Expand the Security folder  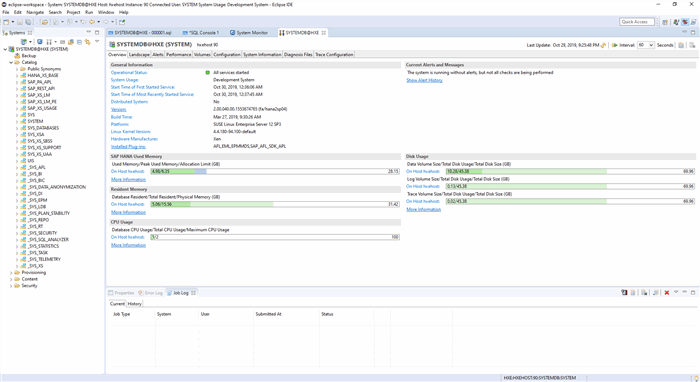tap(11, 286)
